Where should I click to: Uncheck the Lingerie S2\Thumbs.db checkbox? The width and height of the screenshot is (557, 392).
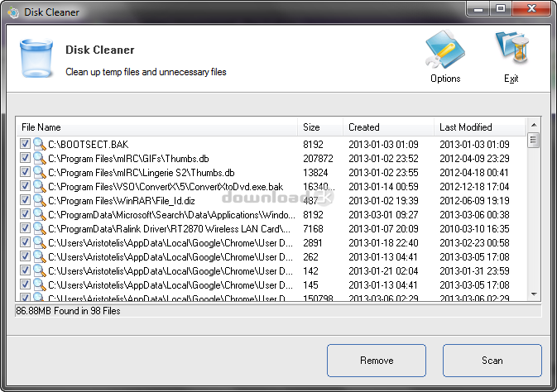[25, 172]
